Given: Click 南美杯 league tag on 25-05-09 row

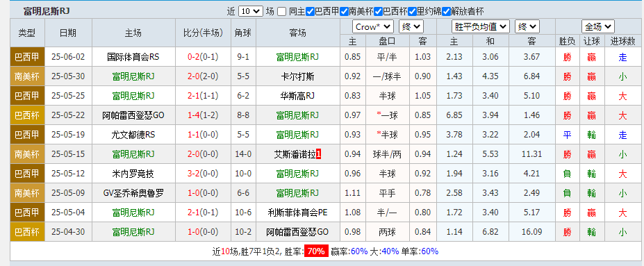Looking at the screenshot, I should [27, 193].
